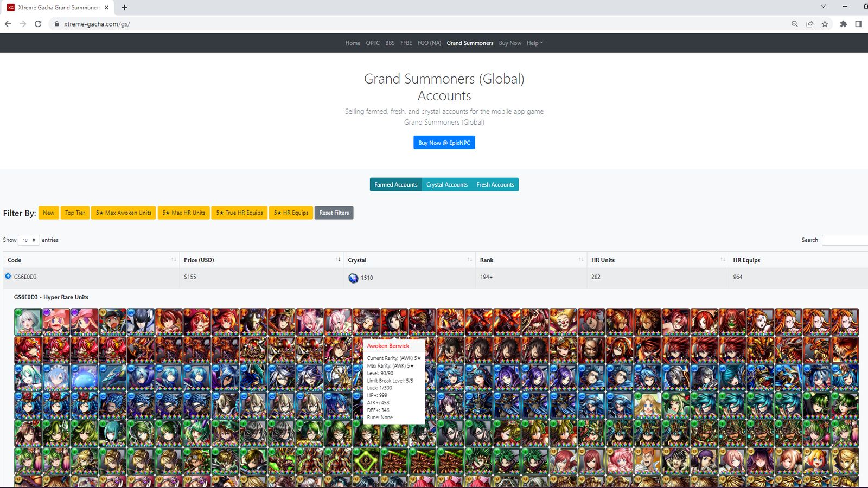Click Buy Now @ EpicNPC button
Image resolution: width=868 pixels, height=488 pixels.
444,143
